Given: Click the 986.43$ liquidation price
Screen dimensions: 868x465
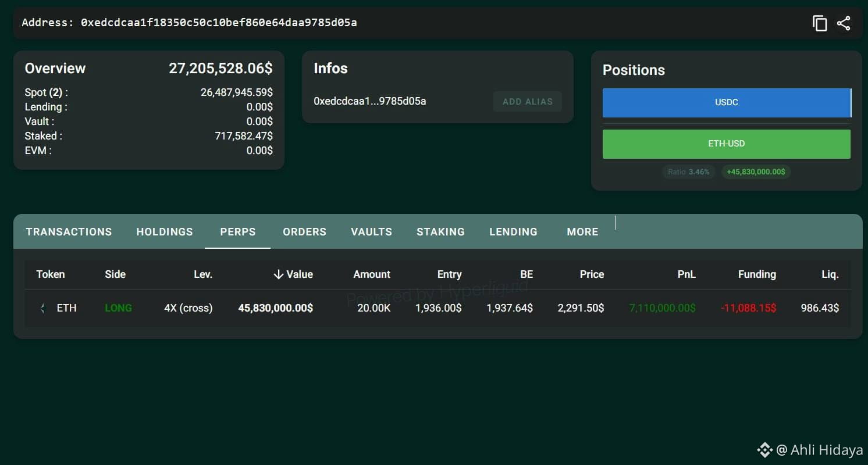Looking at the screenshot, I should (820, 308).
